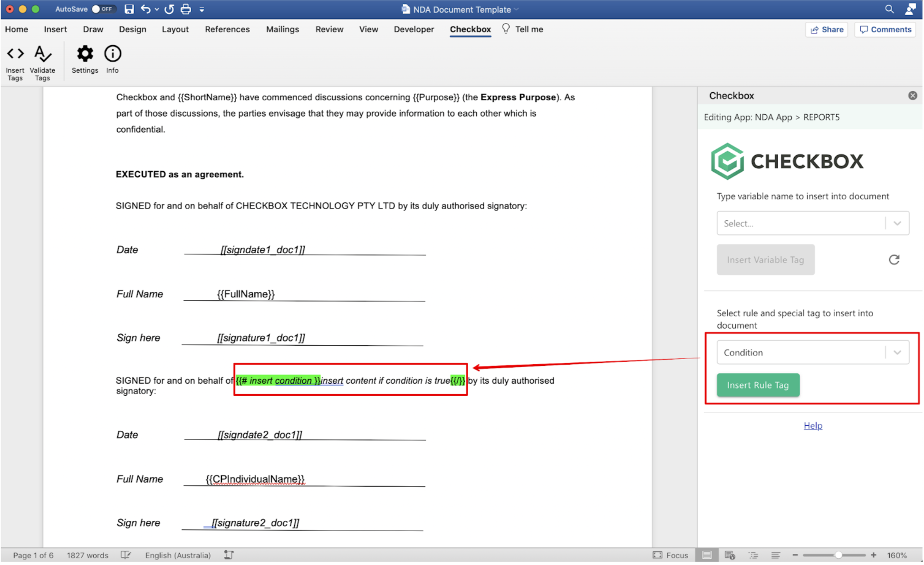Undo the last action
924x565 pixels.
click(146, 9)
